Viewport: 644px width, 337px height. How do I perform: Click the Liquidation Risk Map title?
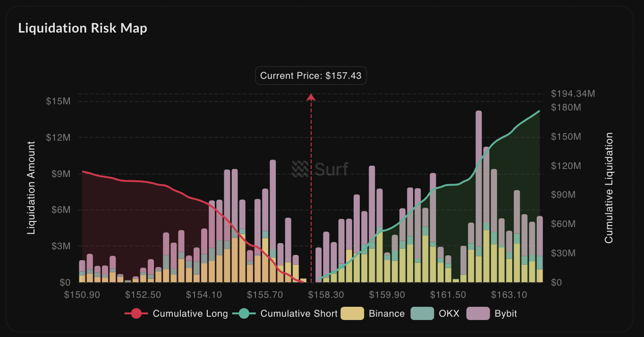pos(83,28)
